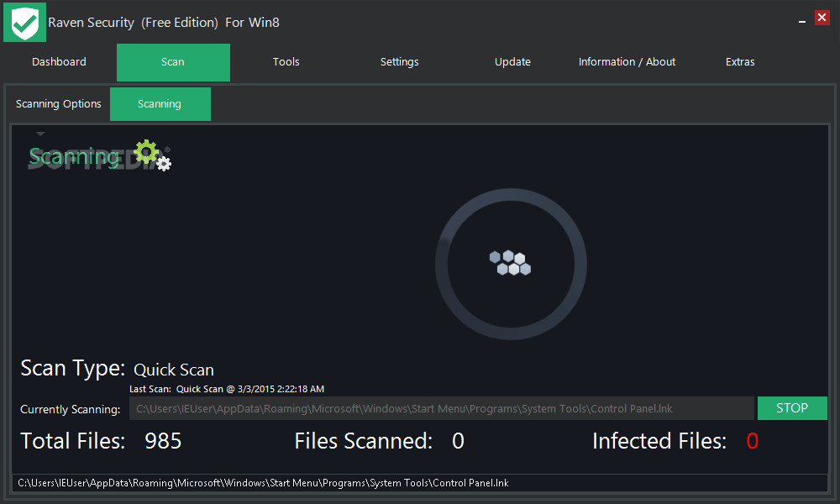The image size is (840, 504).
Task: Click the hexagon loading spinner in circle
Action: 510,263
